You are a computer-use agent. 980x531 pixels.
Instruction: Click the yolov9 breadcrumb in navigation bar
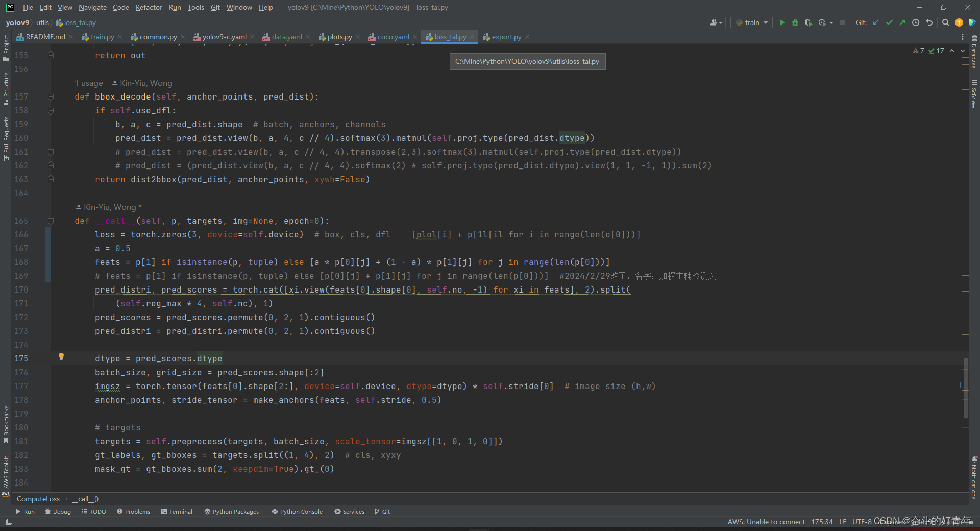(x=17, y=22)
